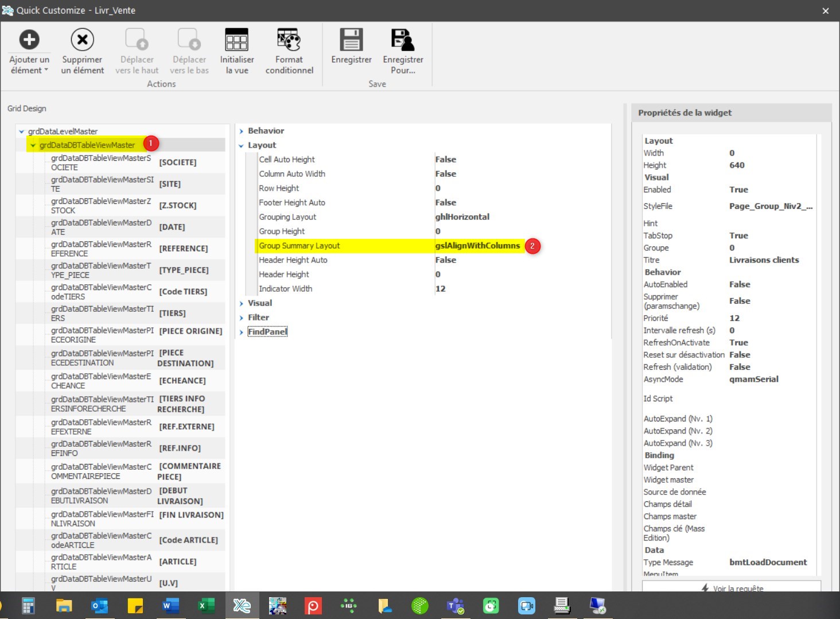The height and width of the screenshot is (619, 840).
Task: Collapse the grdDataLevelMaster tree node
Action: coord(22,131)
